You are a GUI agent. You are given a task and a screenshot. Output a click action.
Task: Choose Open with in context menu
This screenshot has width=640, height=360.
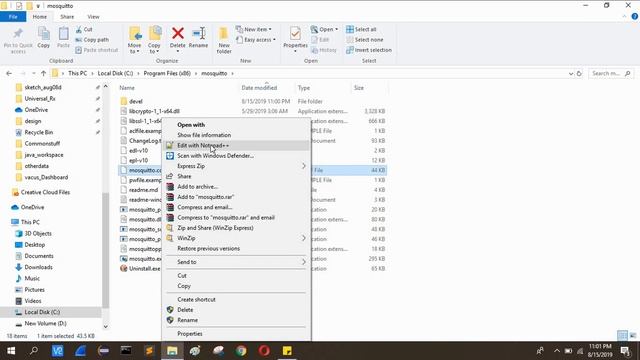click(236, 125)
